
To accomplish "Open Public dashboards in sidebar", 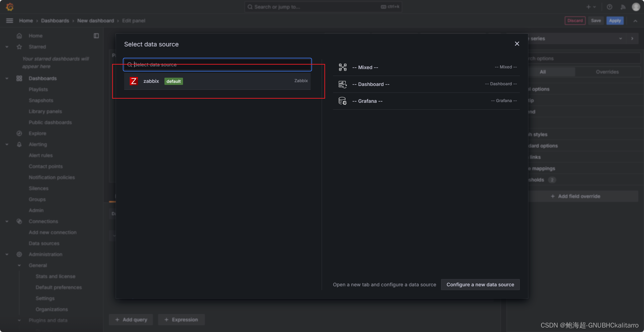I will pos(50,122).
